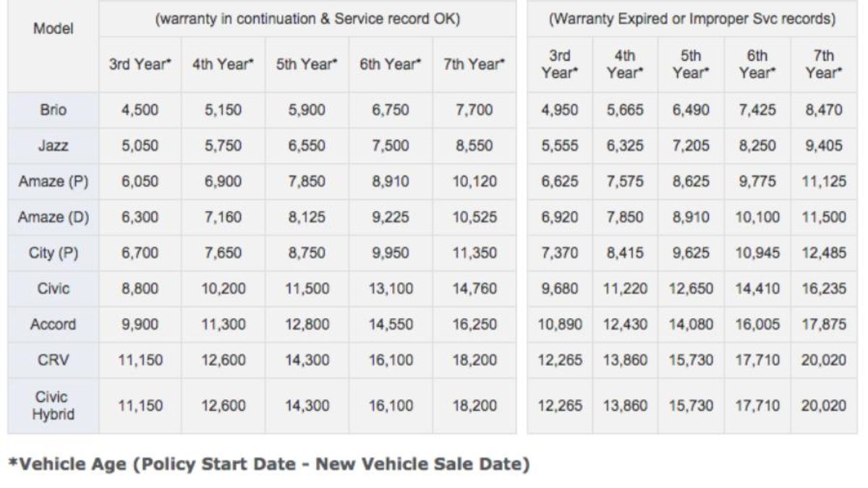This screenshot has height=488, width=868.
Task: Click Amaze (D)'s 7,160 price cell
Action: [224, 218]
